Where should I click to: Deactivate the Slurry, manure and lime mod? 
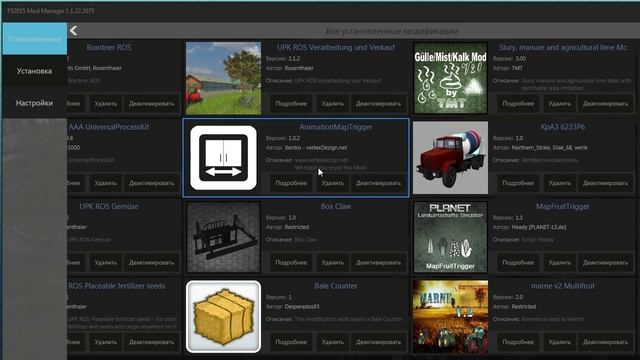pyautogui.click(x=605, y=104)
